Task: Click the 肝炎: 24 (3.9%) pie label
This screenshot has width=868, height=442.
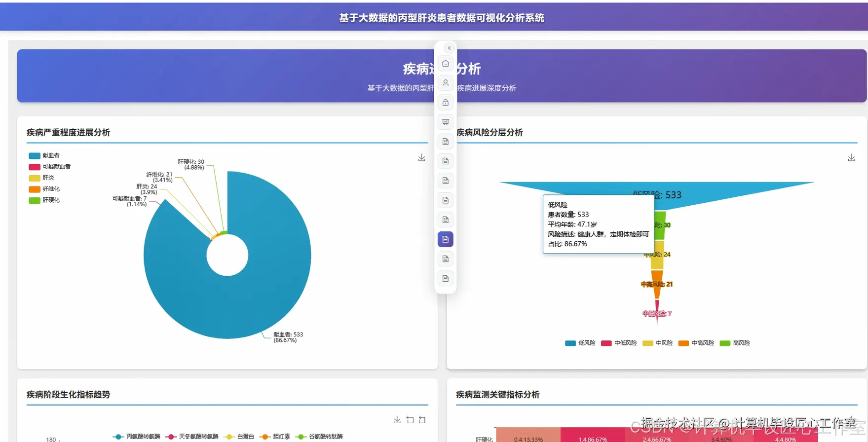Action: pyautogui.click(x=147, y=189)
